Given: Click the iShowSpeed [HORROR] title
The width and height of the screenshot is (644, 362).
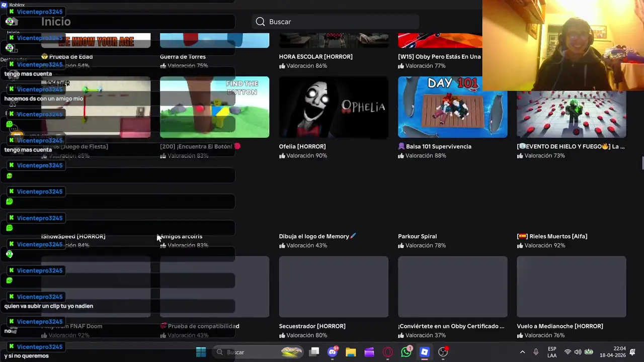Looking at the screenshot, I should click(73, 236).
